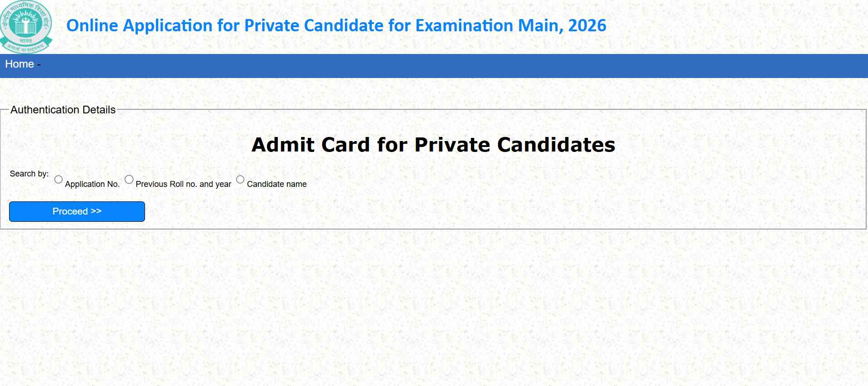Click the Admit Card for Private Candidates heading

433,145
